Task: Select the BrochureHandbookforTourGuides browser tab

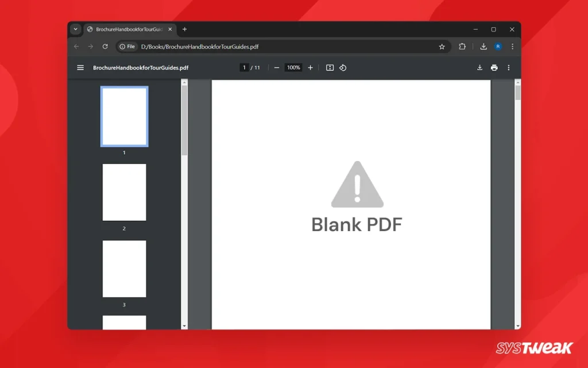Action: pyautogui.click(x=129, y=29)
